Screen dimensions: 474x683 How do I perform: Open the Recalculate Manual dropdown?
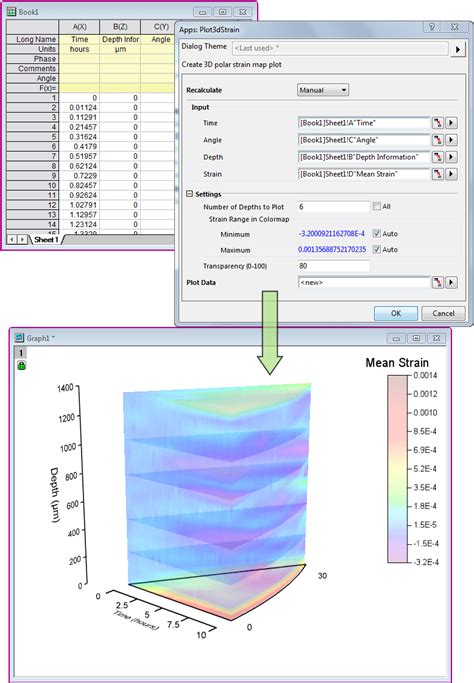[x=323, y=90]
